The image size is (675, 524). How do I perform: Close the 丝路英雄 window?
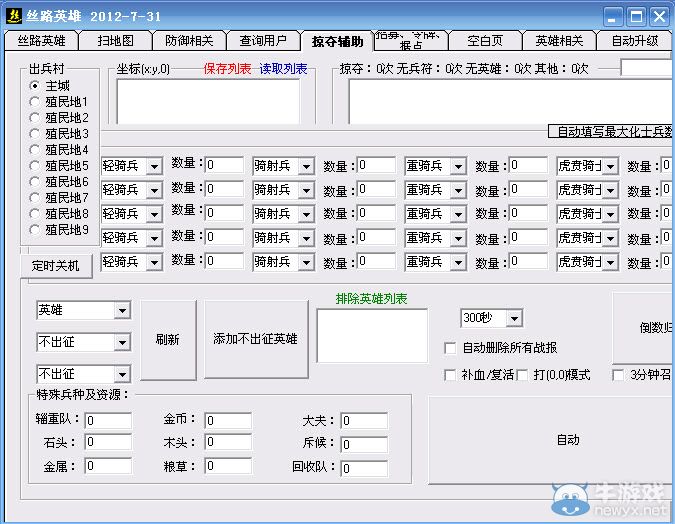click(660, 17)
